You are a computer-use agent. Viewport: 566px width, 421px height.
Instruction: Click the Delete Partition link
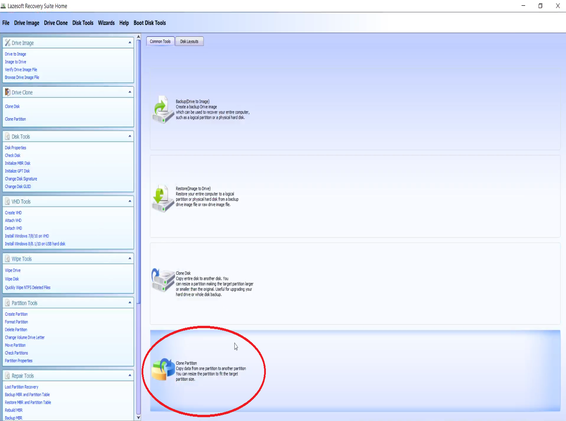[x=16, y=330]
